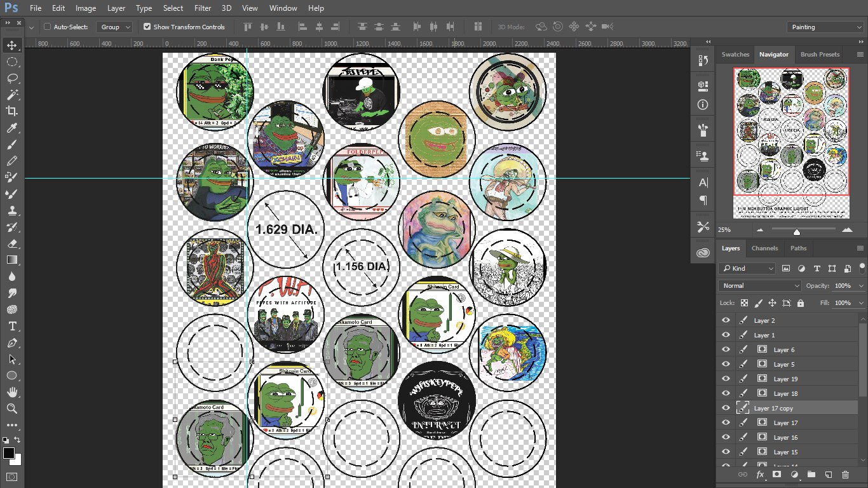Select the Lasso tool
Screen dimensions: 868x488
(x=12, y=78)
